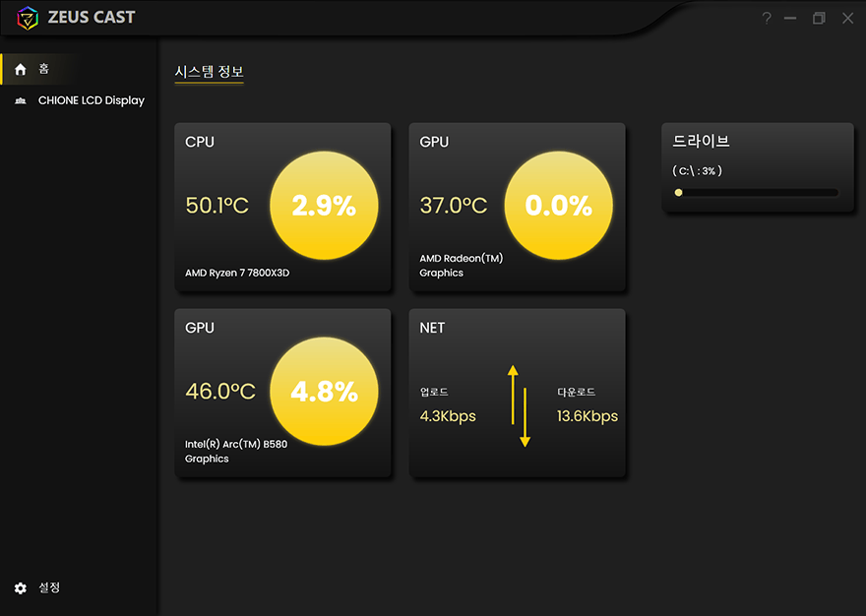The width and height of the screenshot is (866, 616).
Task: Click the CPU usage 2.9% circle
Action: pyautogui.click(x=324, y=206)
